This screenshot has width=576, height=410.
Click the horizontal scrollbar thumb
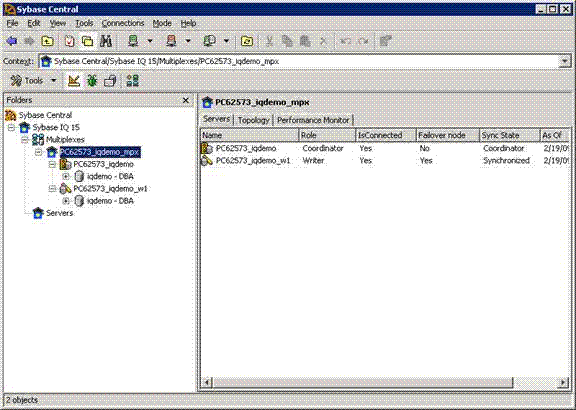click(363, 382)
